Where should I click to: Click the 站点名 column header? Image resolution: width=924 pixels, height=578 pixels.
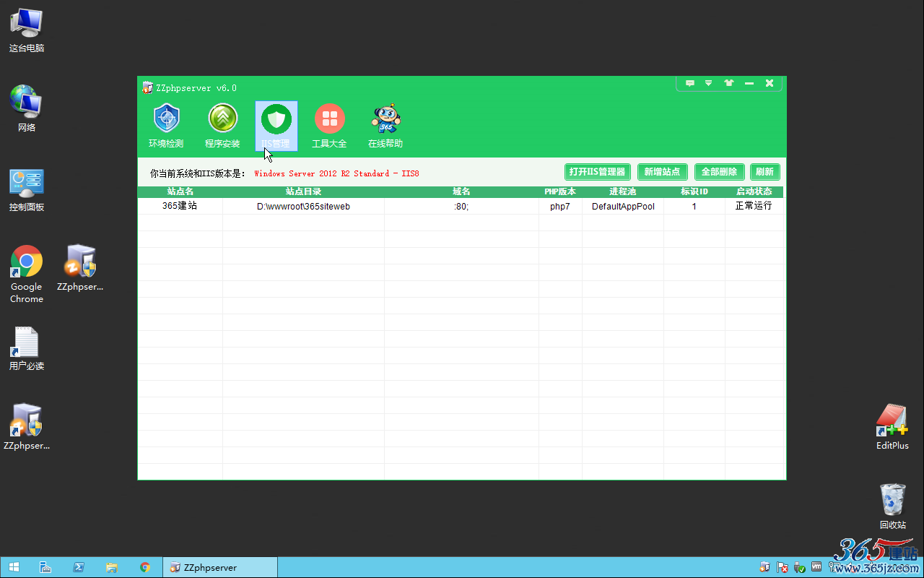coord(180,191)
